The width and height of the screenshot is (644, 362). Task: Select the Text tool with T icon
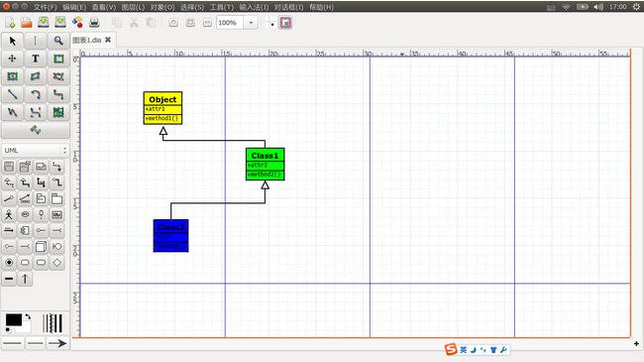[x=36, y=59]
